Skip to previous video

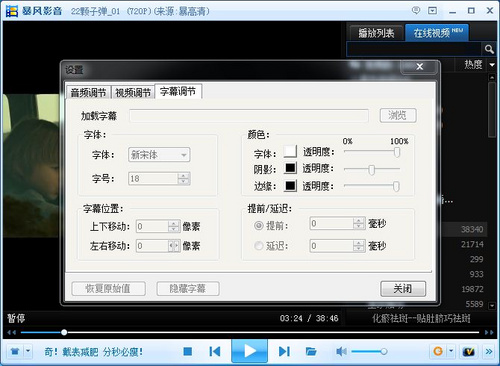(x=215, y=351)
